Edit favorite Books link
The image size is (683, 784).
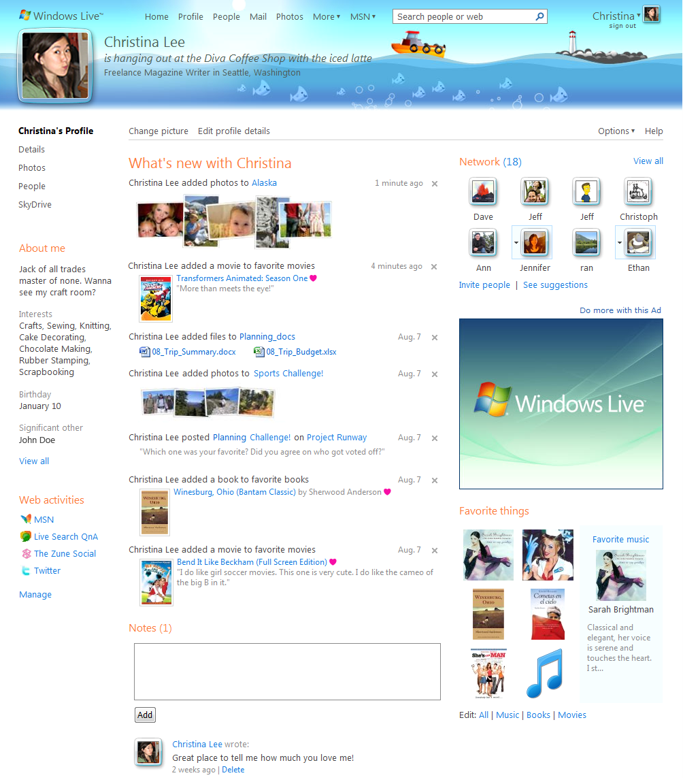[x=538, y=715]
